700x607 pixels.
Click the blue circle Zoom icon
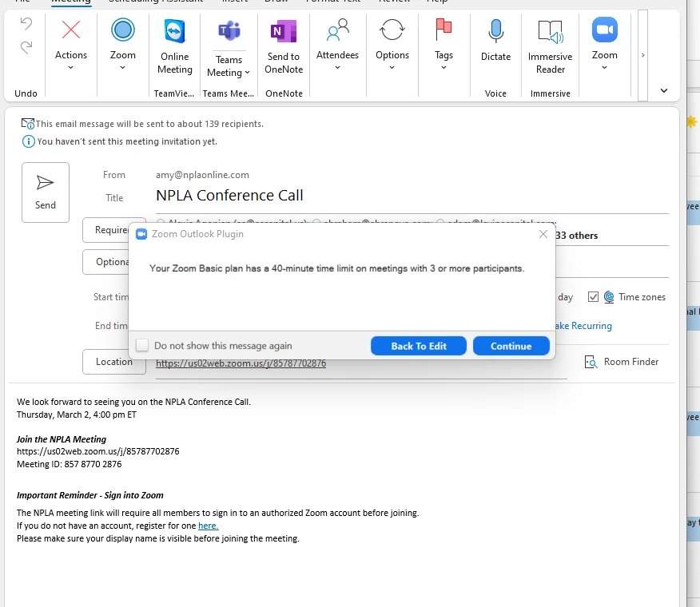(123, 30)
